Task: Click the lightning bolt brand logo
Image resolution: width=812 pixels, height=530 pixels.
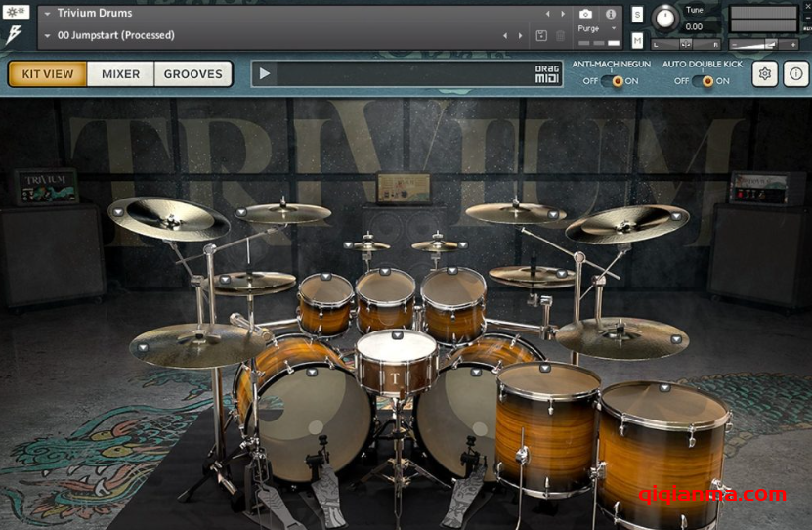Action: tap(14, 35)
